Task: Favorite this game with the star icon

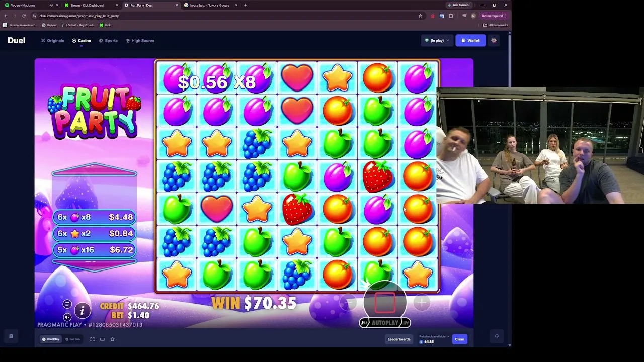Action: (112, 339)
